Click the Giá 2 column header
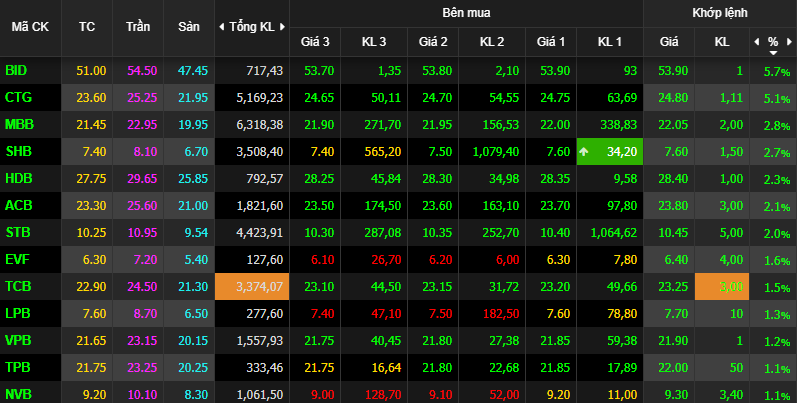The height and width of the screenshot is (403, 797). point(433,42)
